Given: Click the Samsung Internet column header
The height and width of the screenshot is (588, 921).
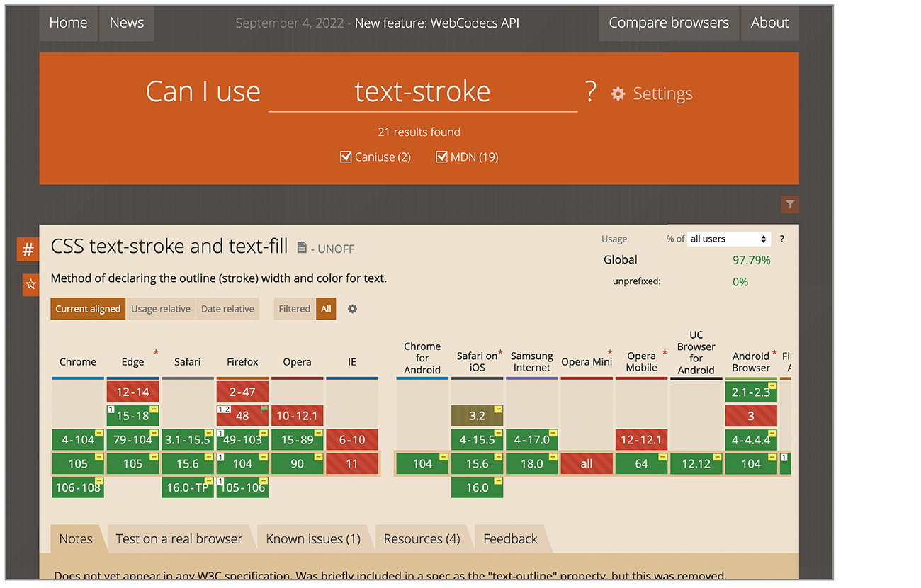Looking at the screenshot, I should pyautogui.click(x=532, y=362).
